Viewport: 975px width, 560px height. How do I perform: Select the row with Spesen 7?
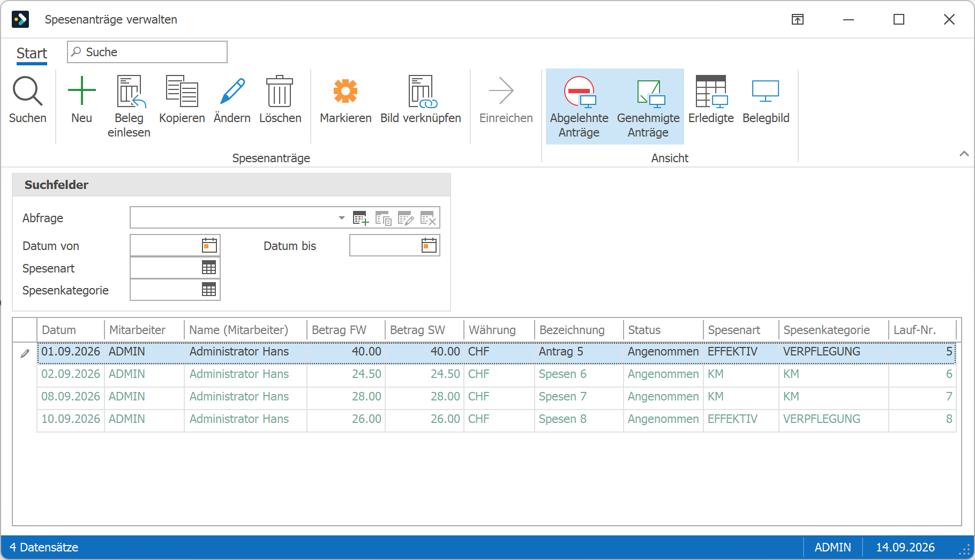(x=496, y=397)
